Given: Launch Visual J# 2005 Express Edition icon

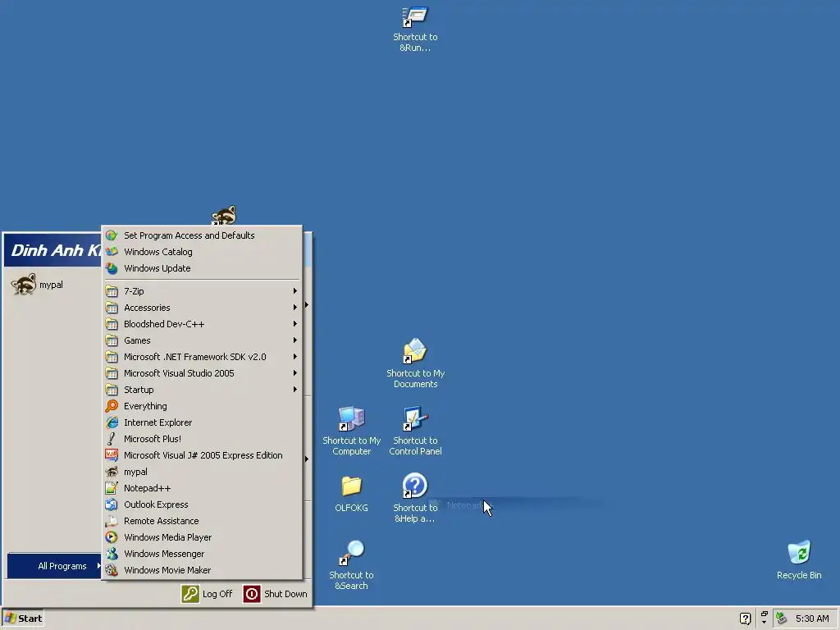Looking at the screenshot, I should click(112, 455).
